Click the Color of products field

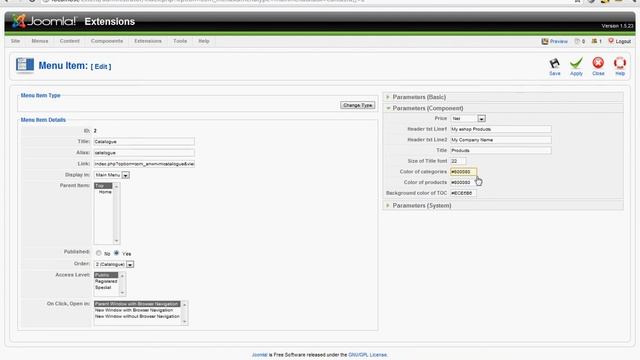click(x=463, y=182)
